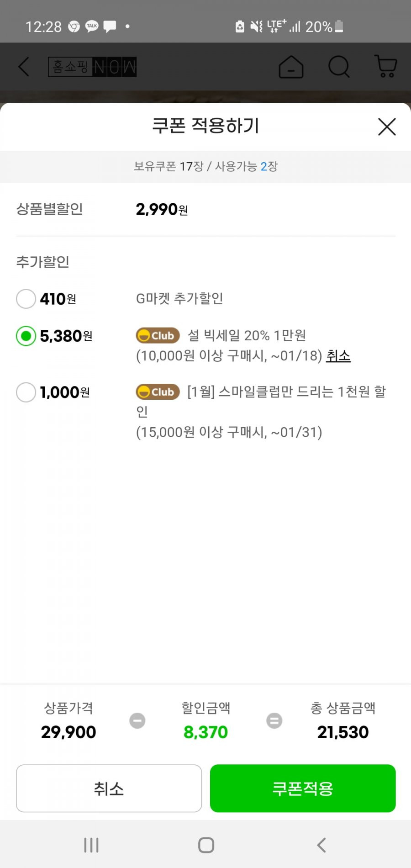Viewport: 411px width, 868px height.
Task: Go to home via house icon
Action: click(291, 67)
